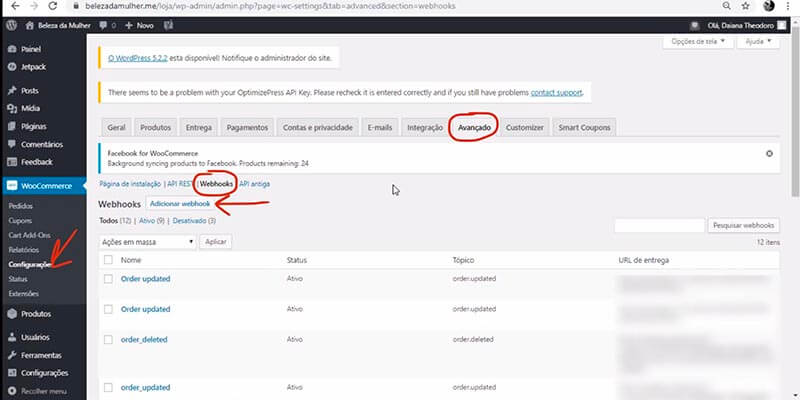Open Relatórios under WooCommerce
800x400 pixels.
pos(23,250)
